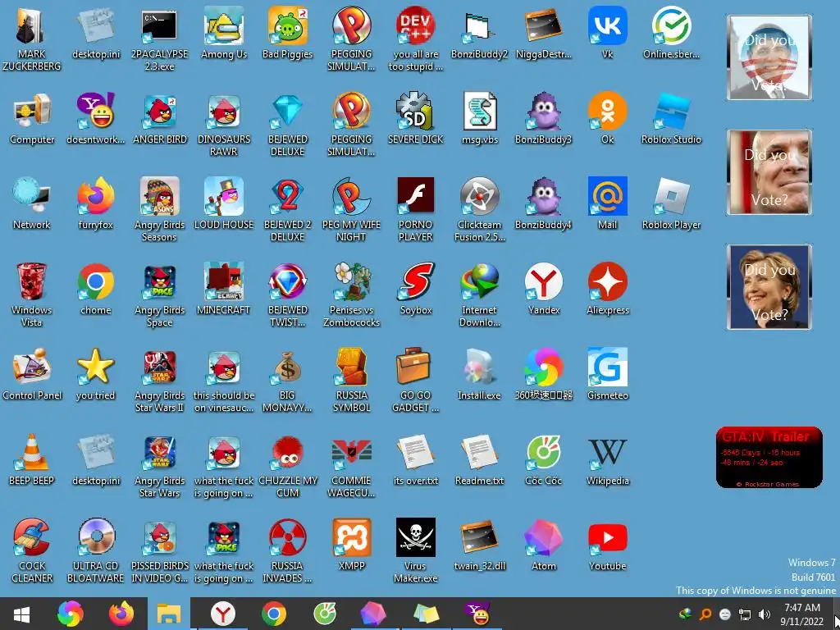Click the GTA:IV Trailer countdown gadget
Screen dimensions: 840x630
[x=769, y=458]
